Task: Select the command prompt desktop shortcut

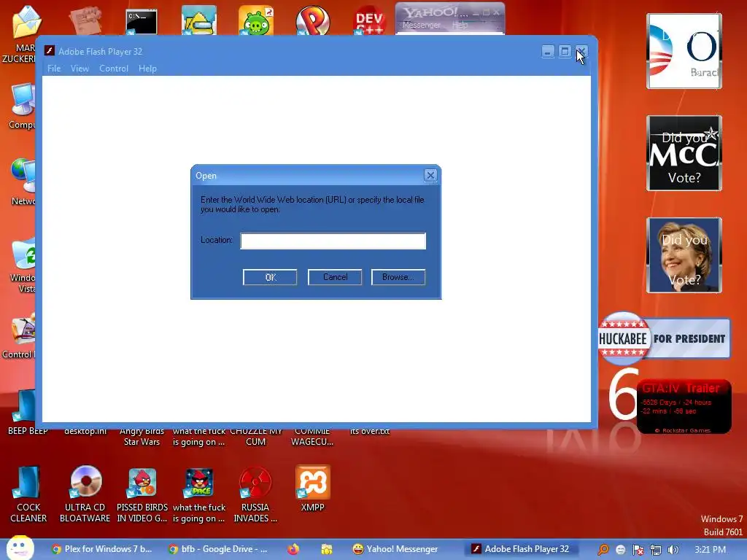Action: tap(141, 23)
